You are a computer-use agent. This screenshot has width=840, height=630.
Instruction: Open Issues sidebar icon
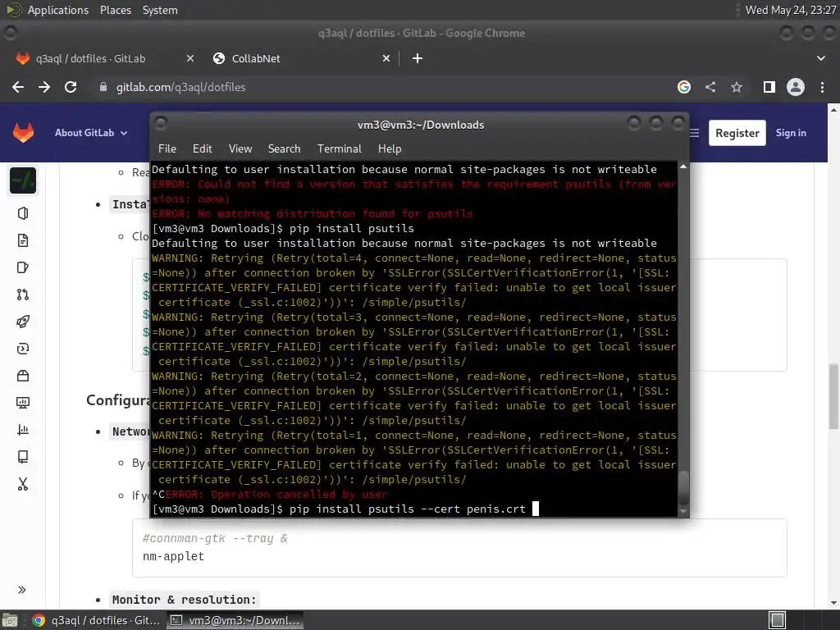(x=23, y=267)
